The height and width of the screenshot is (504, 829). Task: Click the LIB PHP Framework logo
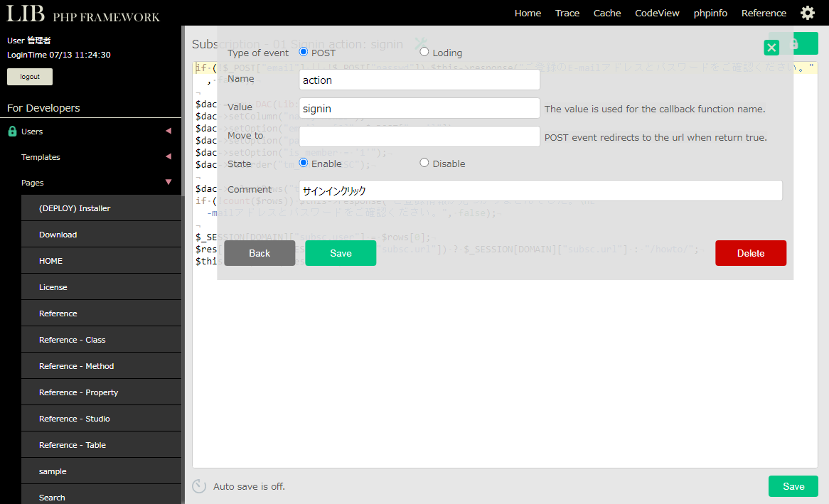click(83, 14)
